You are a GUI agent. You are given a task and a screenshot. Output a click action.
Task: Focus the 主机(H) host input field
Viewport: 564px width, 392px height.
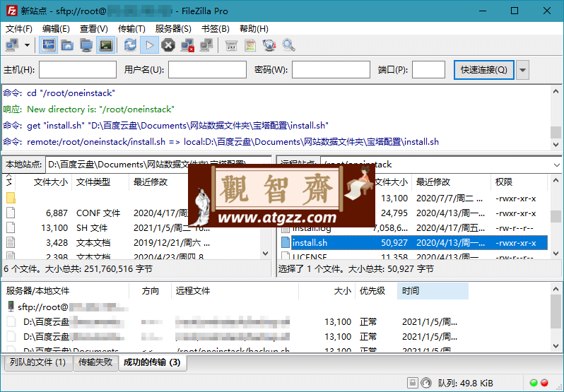[78, 70]
